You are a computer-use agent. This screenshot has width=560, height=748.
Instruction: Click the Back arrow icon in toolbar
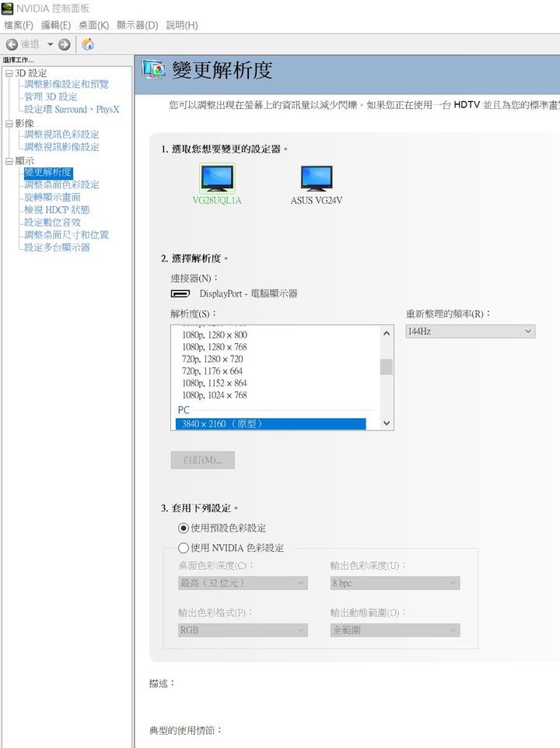[12, 44]
